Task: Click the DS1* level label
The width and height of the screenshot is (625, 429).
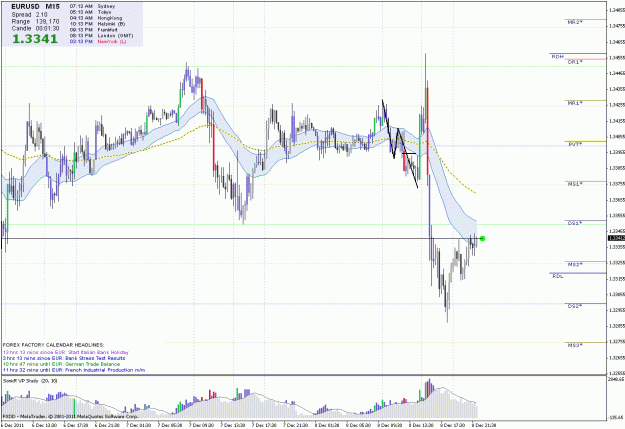Action: pos(575,223)
